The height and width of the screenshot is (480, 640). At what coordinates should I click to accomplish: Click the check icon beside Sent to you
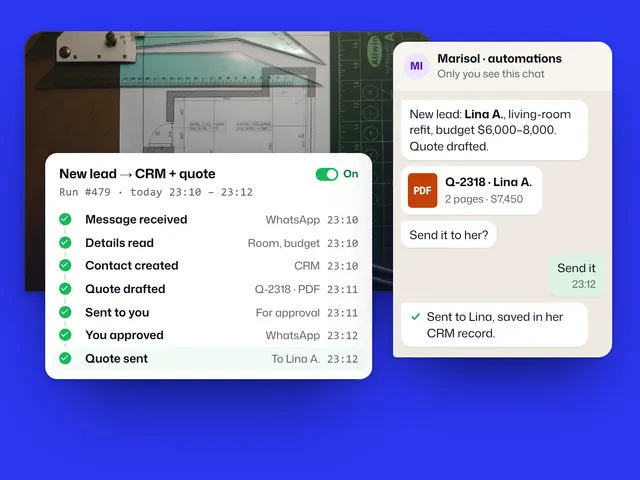point(65,312)
